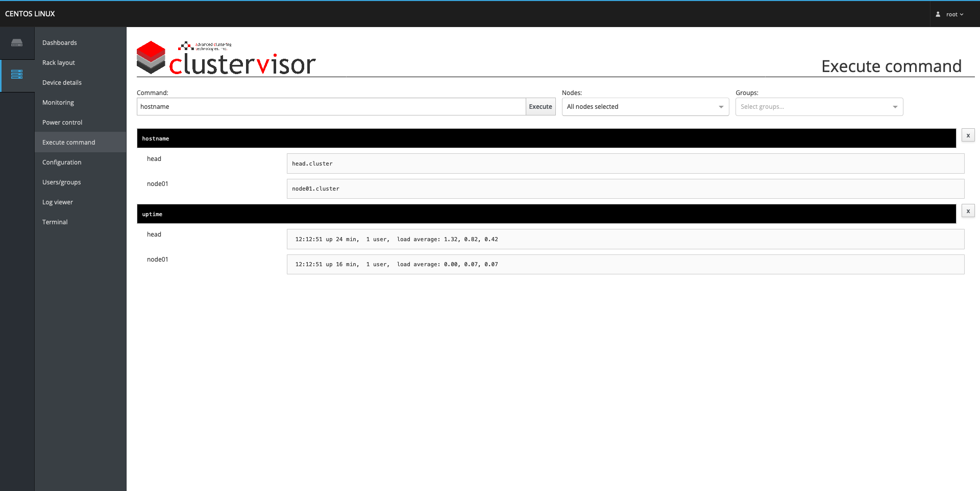
Task: Click the user icon beside root
Action: pos(938,14)
